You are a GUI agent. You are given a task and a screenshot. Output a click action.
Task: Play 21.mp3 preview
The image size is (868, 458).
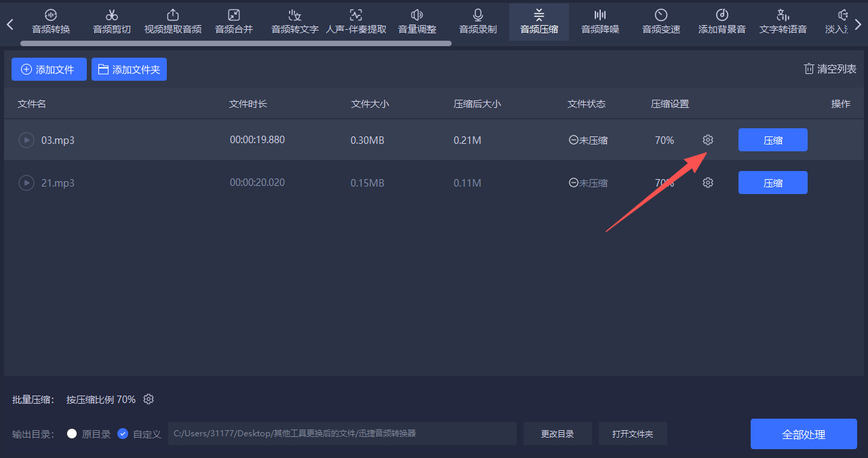26,183
